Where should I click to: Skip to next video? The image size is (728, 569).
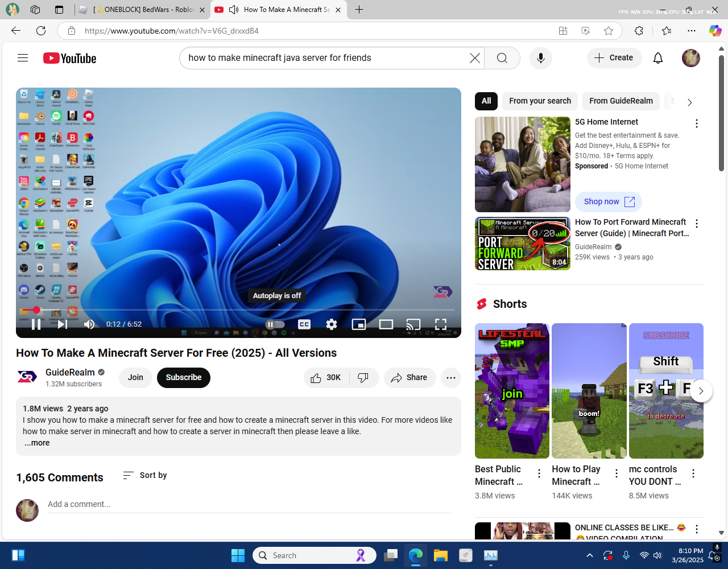coord(63,324)
